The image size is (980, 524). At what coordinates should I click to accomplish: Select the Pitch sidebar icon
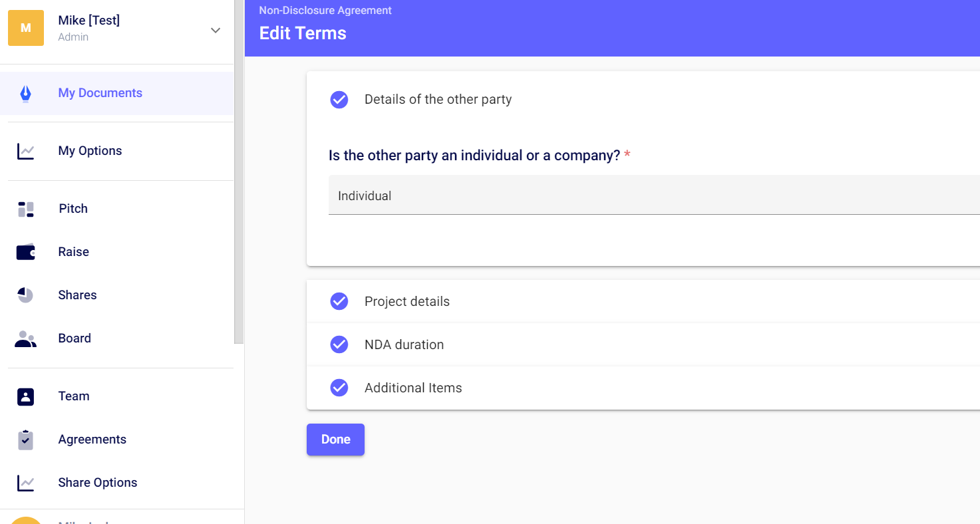(25, 209)
